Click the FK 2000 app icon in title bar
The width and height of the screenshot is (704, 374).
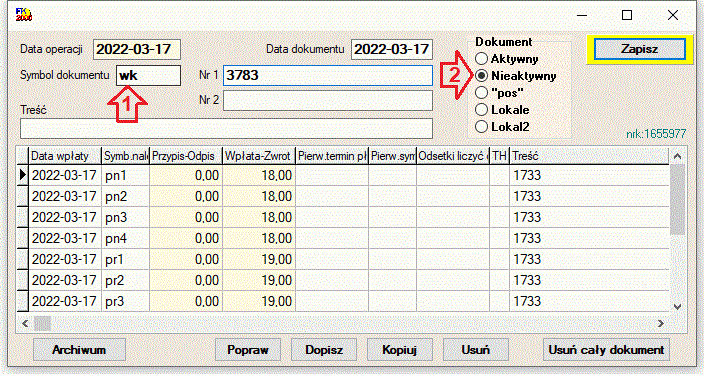point(24,15)
